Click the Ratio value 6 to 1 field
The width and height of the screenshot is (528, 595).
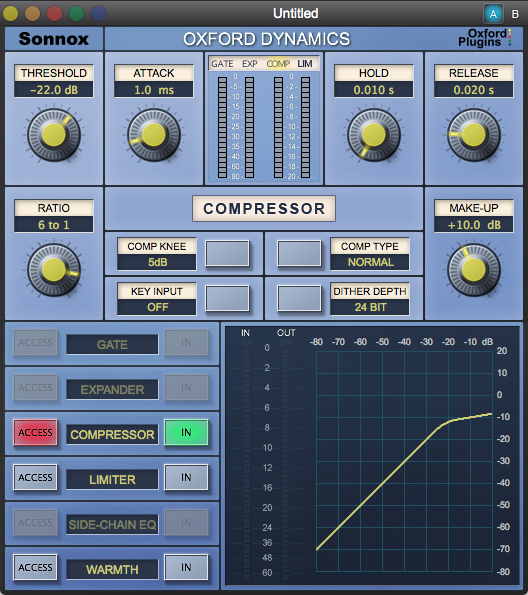coord(54,225)
